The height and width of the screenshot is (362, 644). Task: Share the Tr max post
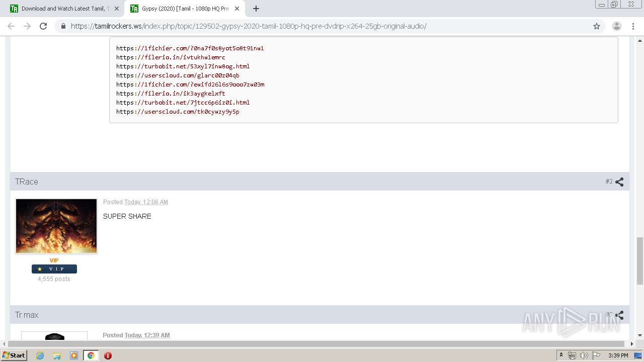pos(619,315)
